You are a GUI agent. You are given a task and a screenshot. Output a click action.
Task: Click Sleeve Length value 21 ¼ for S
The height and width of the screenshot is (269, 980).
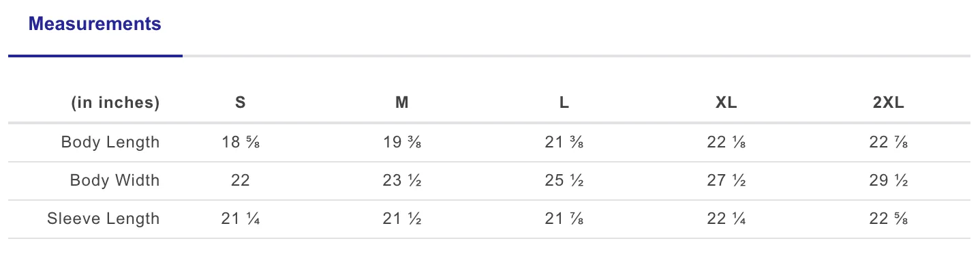point(241,218)
